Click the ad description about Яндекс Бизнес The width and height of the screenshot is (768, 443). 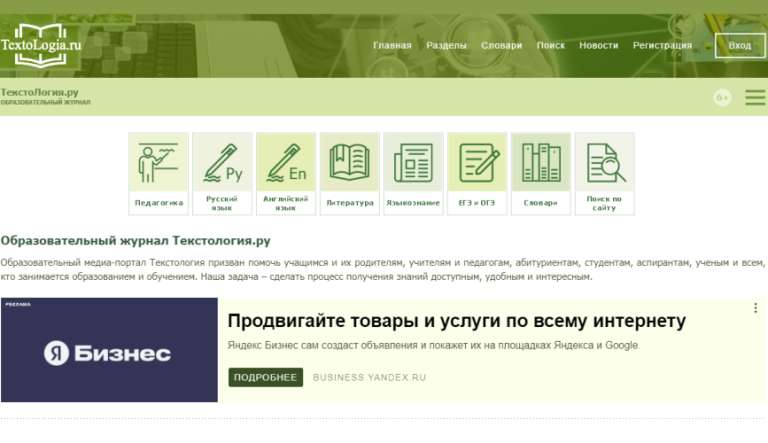(434, 345)
